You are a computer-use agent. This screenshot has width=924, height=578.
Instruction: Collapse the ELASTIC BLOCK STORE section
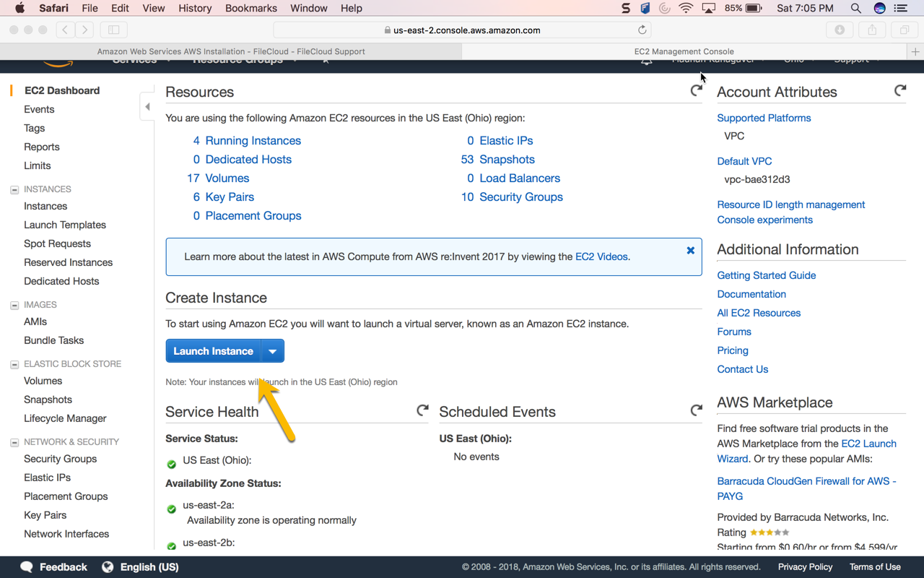point(14,365)
